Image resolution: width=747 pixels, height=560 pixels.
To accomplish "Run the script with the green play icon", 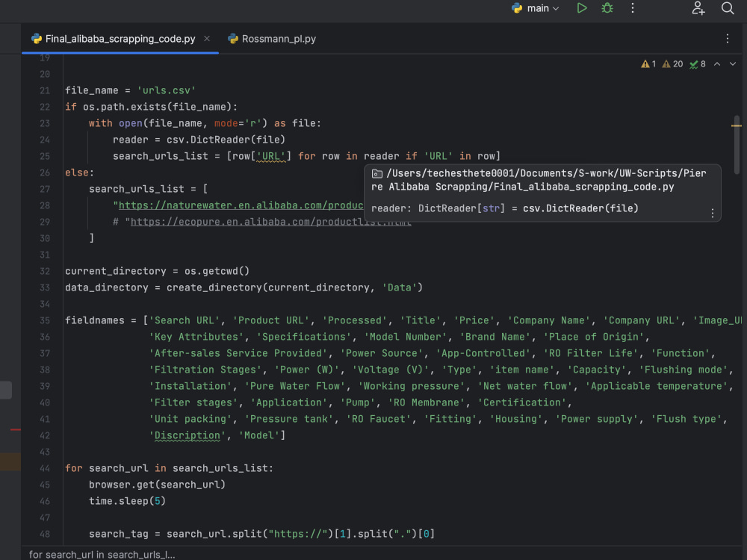I will point(582,8).
